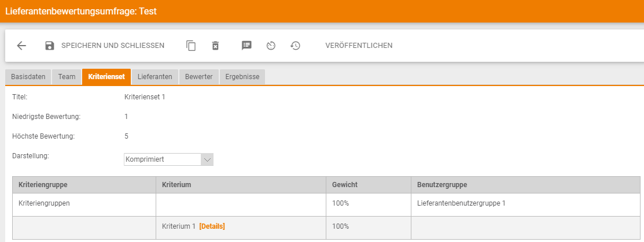This screenshot has width=644, height=242.
Task: Switch to the Basisdaten tab
Action: coord(28,77)
